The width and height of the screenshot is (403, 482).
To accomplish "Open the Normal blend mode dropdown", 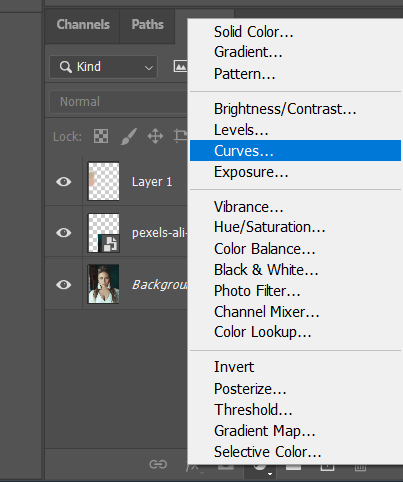I will coord(118,102).
